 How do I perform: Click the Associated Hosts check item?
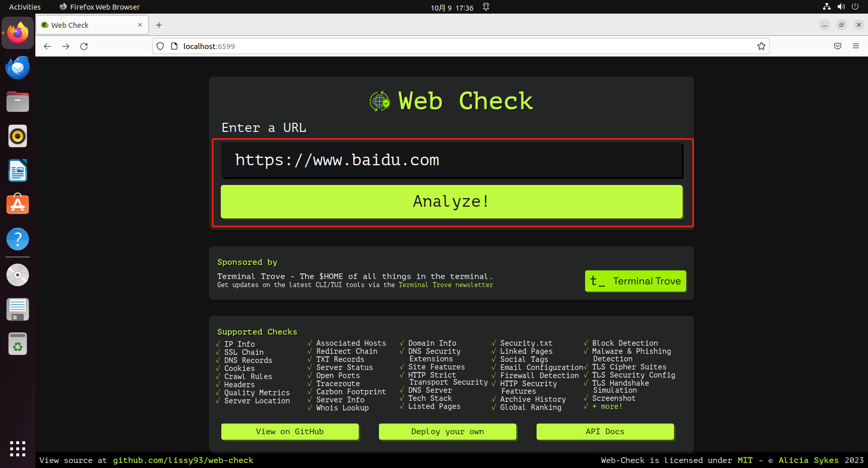tap(351, 343)
